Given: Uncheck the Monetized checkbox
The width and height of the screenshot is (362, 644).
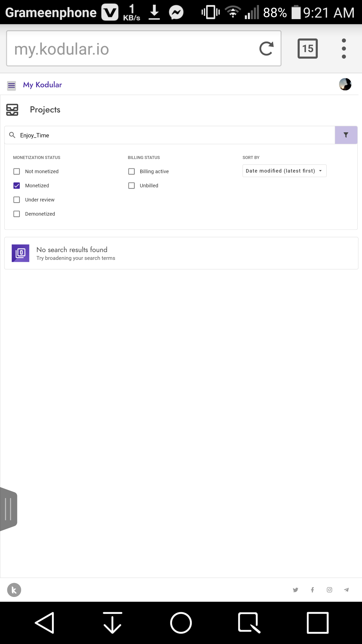Looking at the screenshot, I should coord(17,186).
